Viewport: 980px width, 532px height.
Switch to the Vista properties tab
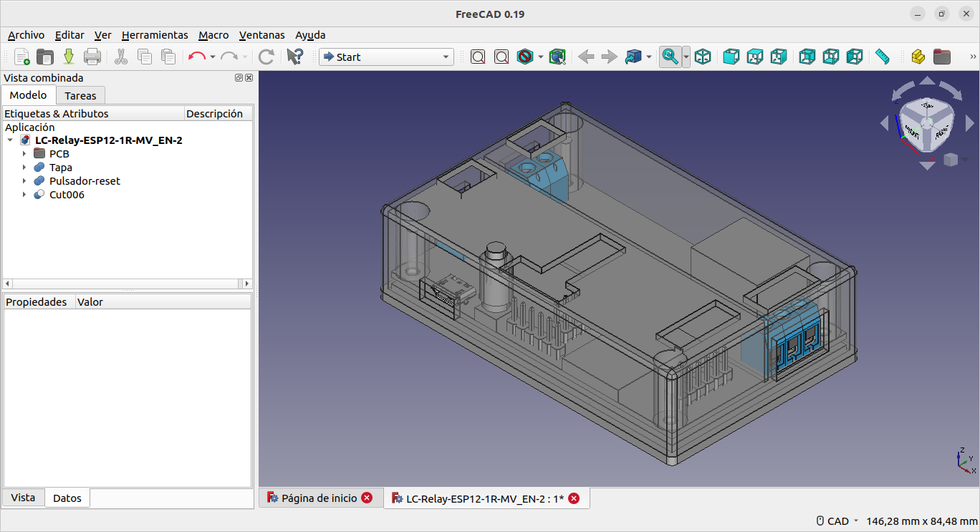point(23,498)
